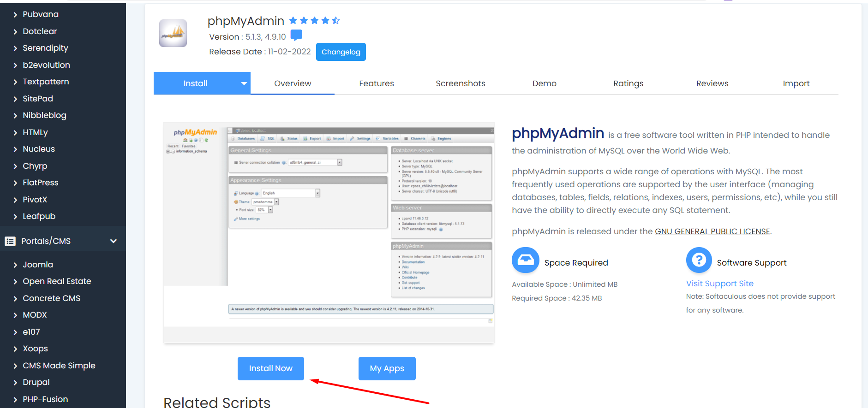Select b2evolution in the sidebar
The image size is (868, 408).
(47, 65)
